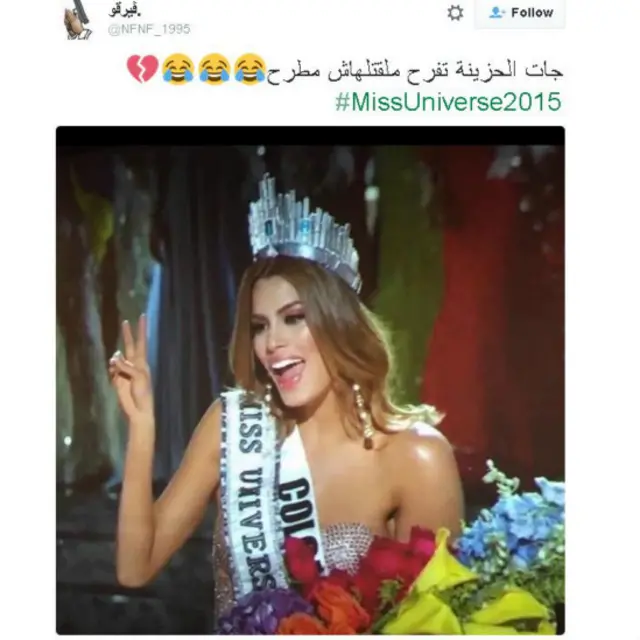The height and width of the screenshot is (640, 640).
Task: Open the @NFNF_1995 handle link
Action: (x=149, y=29)
